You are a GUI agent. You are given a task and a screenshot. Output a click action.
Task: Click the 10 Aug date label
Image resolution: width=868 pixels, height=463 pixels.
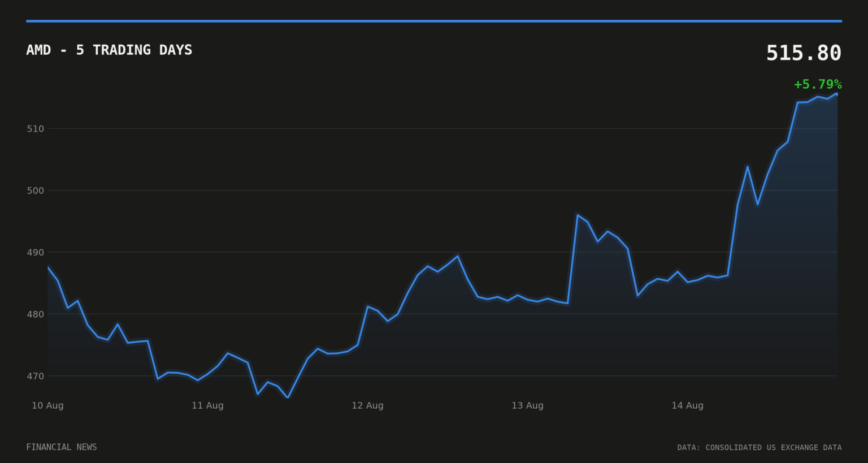(x=47, y=405)
